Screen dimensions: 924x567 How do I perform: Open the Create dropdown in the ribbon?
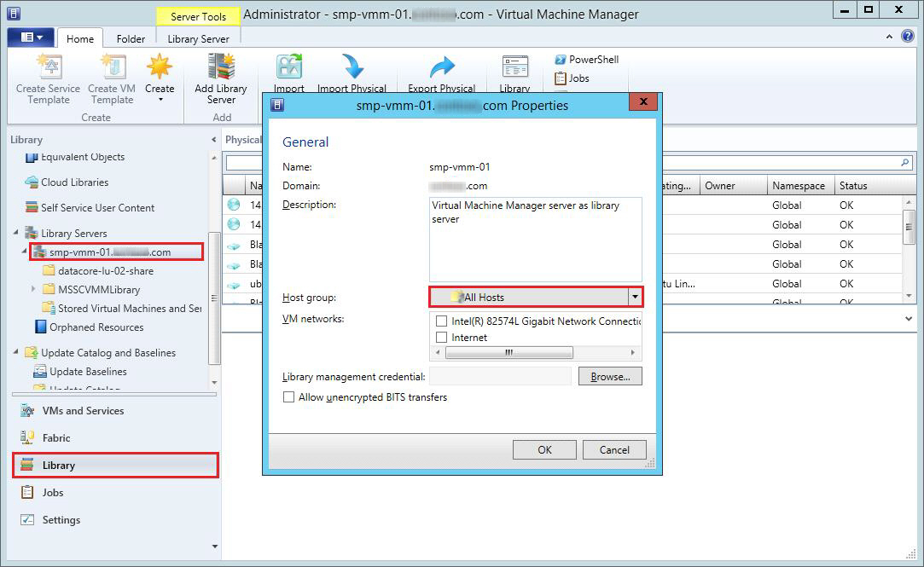click(160, 90)
